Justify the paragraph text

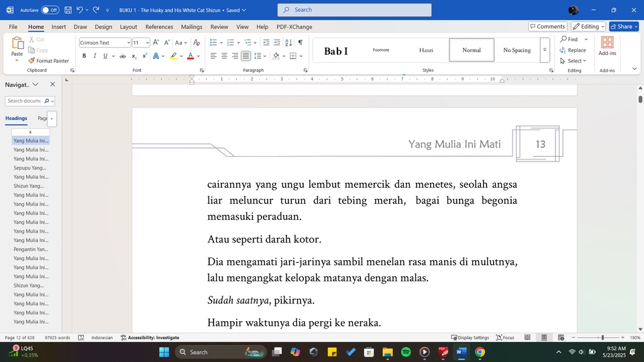(246, 56)
